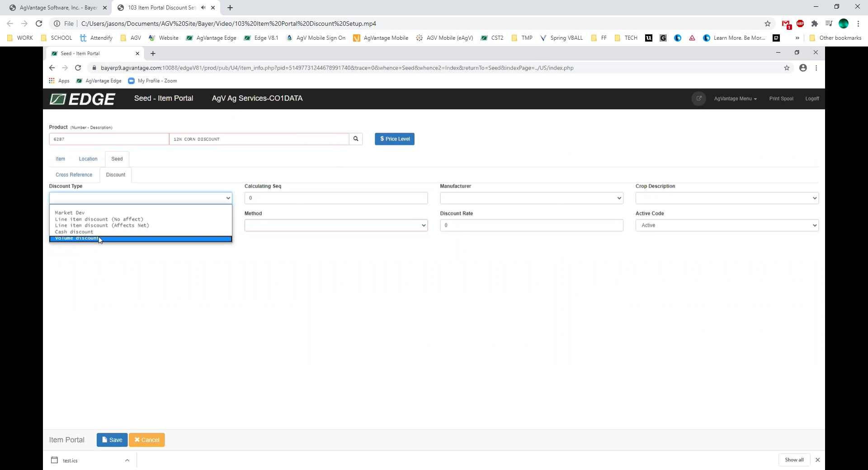Save the item portal changes
This screenshot has width=868, height=470.
(x=112, y=440)
